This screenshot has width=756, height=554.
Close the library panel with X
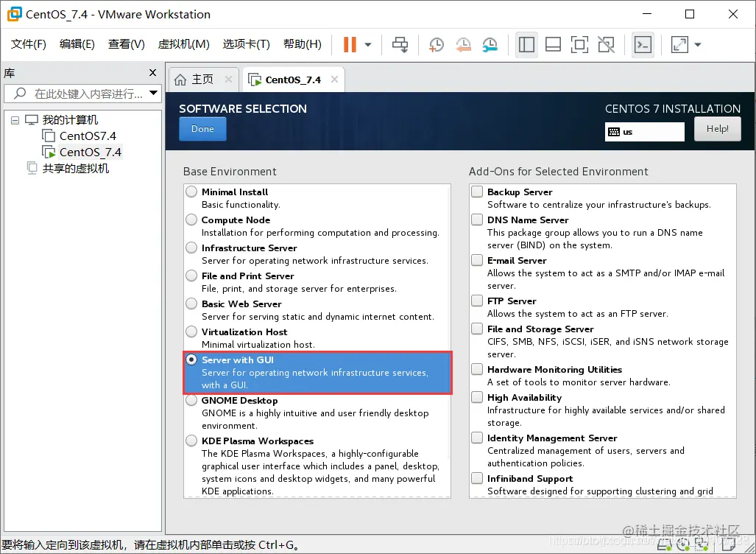[x=153, y=73]
